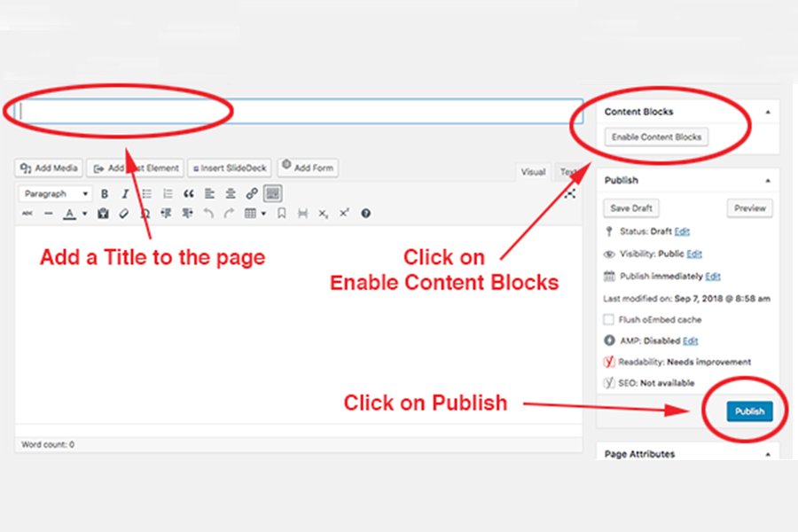Enter distraction-free writing mode
Viewport: 798px width, 532px height.
(570, 194)
